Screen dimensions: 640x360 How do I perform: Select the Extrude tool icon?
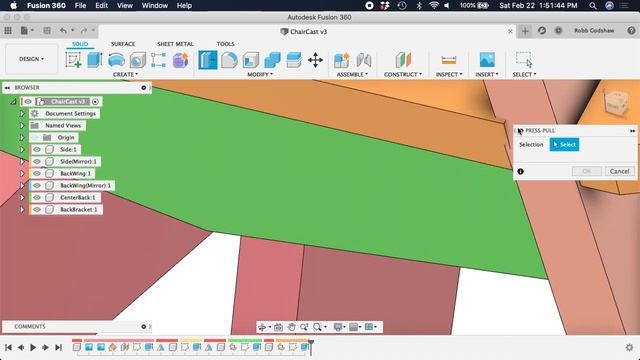pos(95,60)
